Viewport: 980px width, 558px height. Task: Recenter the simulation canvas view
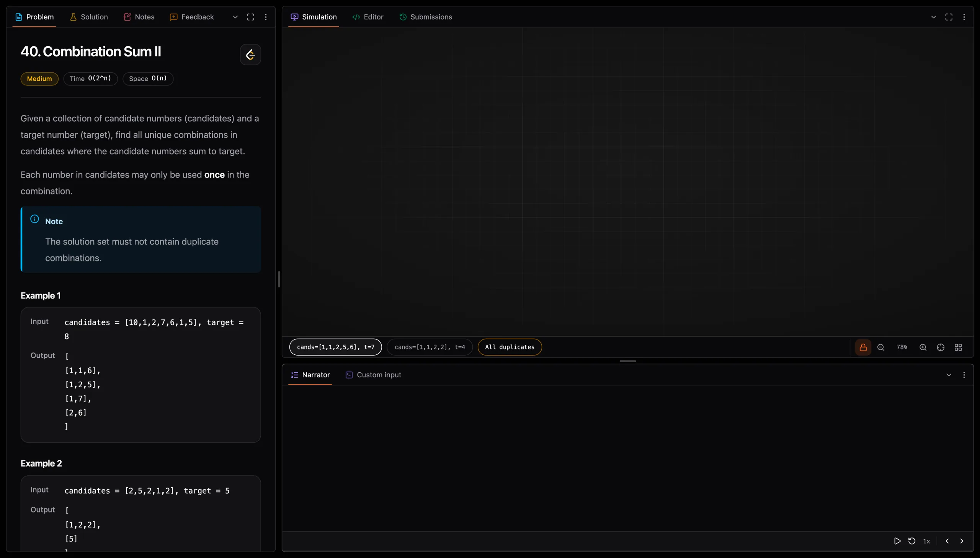coord(941,348)
